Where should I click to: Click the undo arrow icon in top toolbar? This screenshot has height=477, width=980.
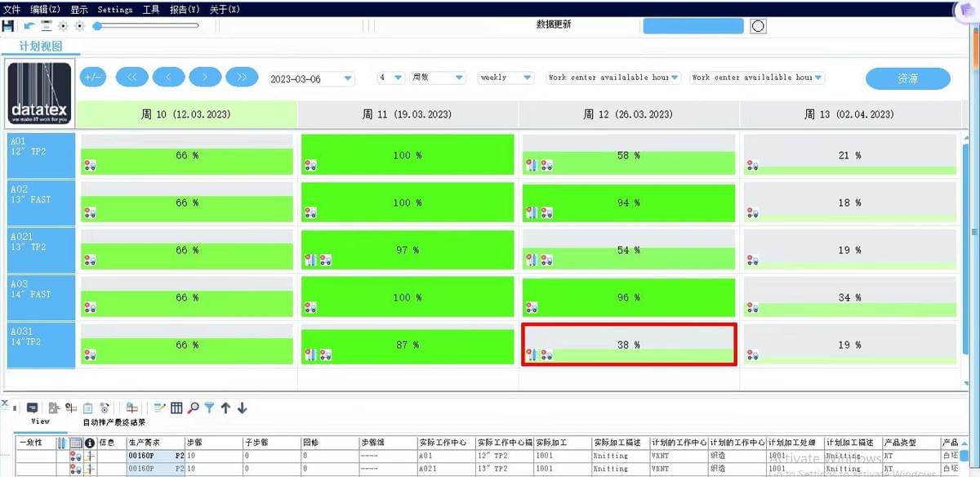[30, 25]
